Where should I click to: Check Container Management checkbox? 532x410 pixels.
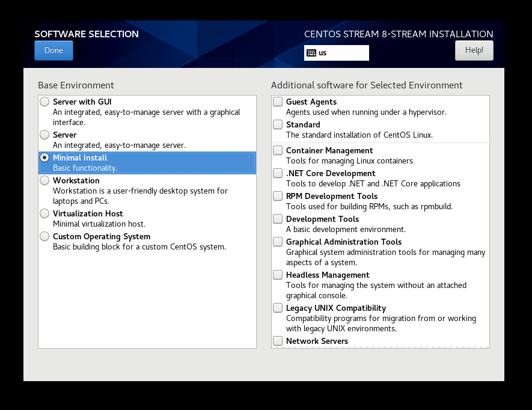click(x=278, y=150)
